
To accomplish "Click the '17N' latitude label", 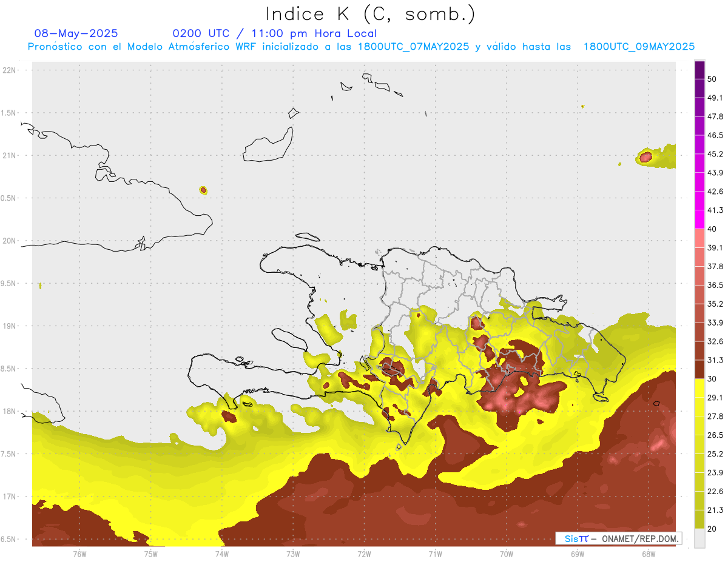I will [x=10, y=497].
